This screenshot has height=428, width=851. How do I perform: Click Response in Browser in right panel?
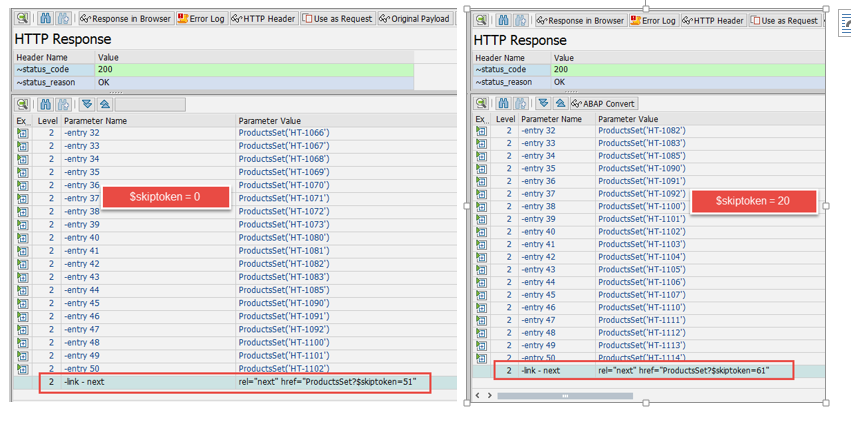click(x=585, y=20)
